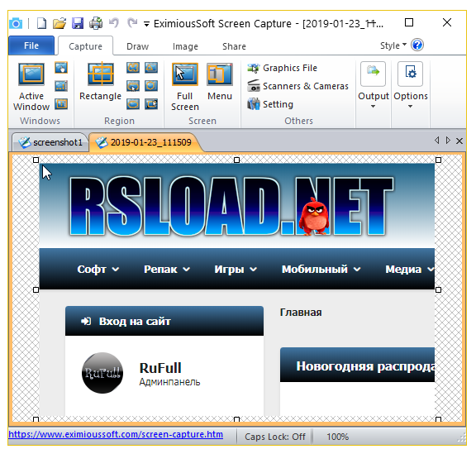Click the Вход на сайт header
The image size is (476, 454).
(164, 321)
